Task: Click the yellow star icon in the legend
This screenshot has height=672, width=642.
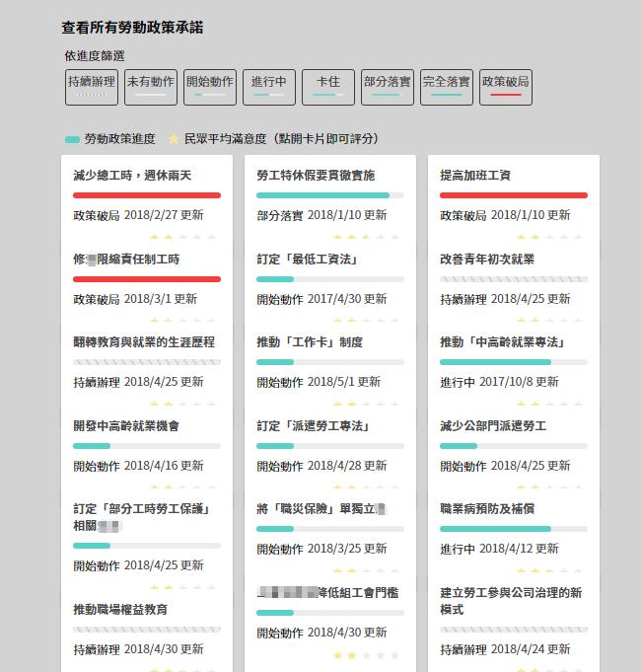Action: pyautogui.click(x=174, y=139)
